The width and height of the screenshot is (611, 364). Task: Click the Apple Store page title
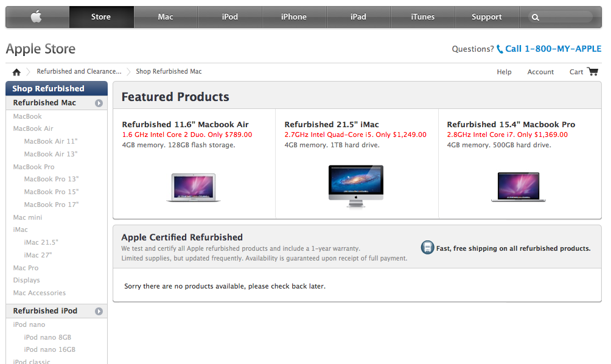click(x=41, y=49)
